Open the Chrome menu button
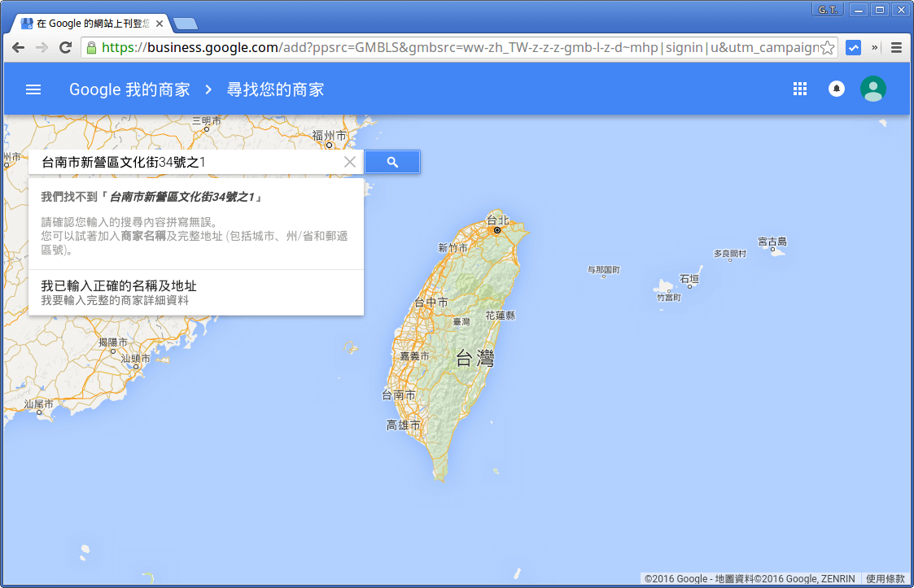 [x=896, y=48]
